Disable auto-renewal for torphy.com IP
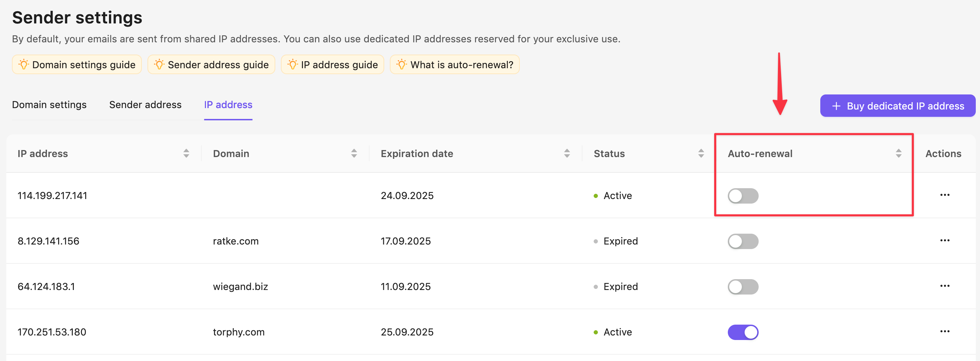The image size is (980, 361). [x=743, y=332]
